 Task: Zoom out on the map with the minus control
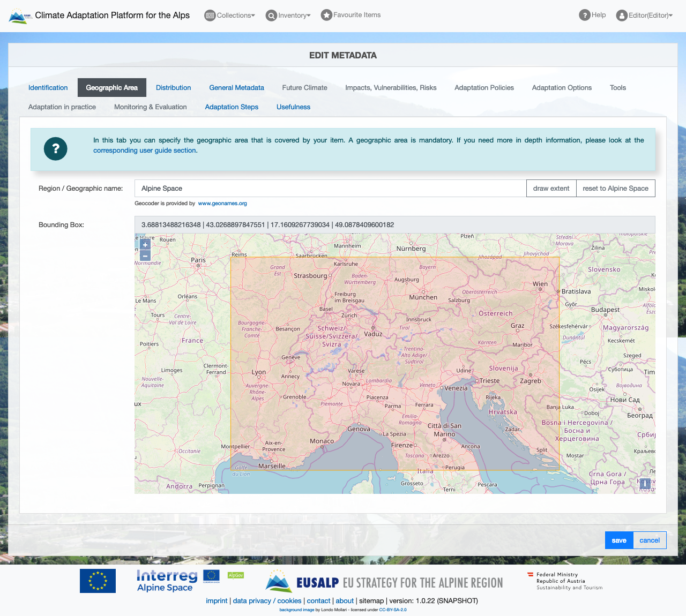tap(145, 256)
